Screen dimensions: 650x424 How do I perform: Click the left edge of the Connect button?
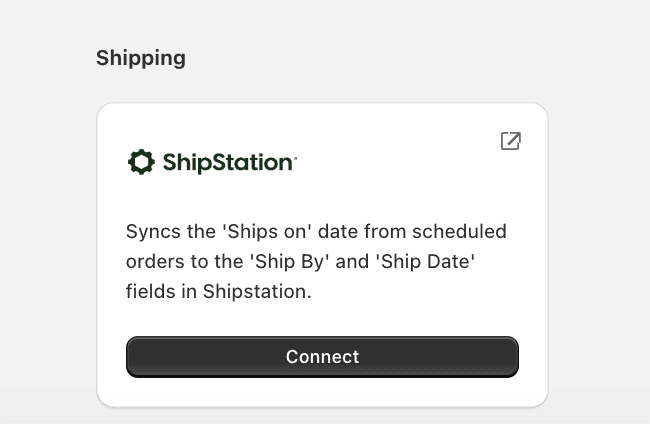[136, 357]
